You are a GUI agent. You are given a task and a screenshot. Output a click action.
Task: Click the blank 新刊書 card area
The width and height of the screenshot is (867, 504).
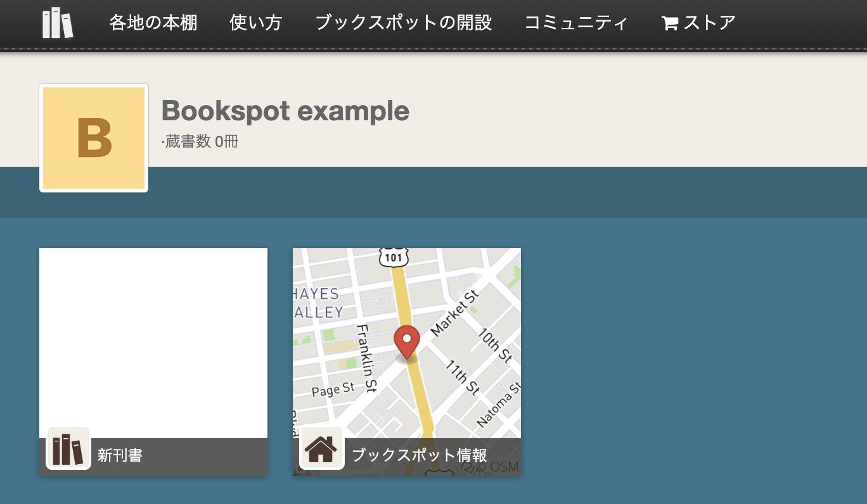pyautogui.click(x=153, y=343)
